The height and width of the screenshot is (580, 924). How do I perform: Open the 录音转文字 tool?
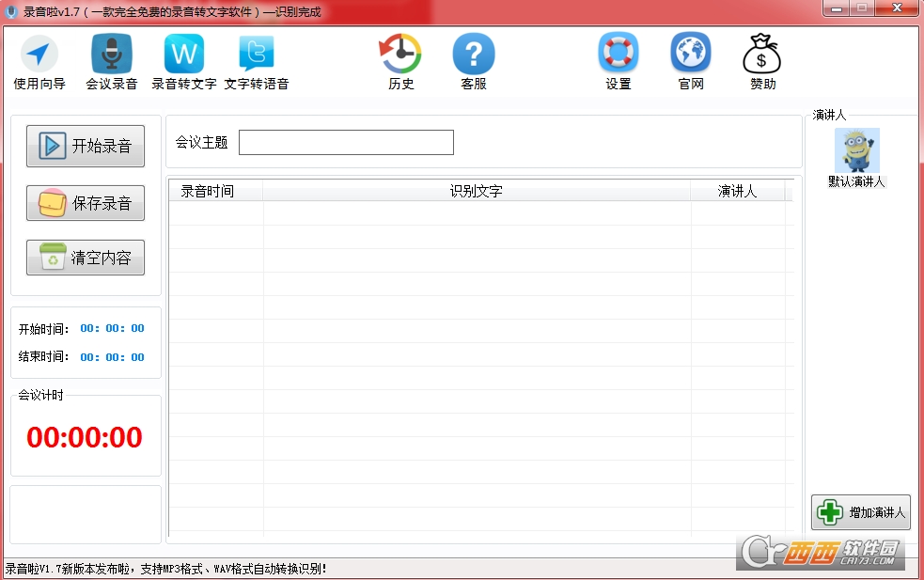pos(184,55)
